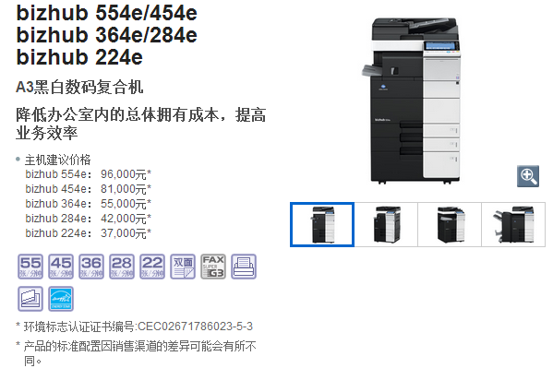Click the 28 pages per minute icon
The width and height of the screenshot is (553, 392).
[x=122, y=267]
